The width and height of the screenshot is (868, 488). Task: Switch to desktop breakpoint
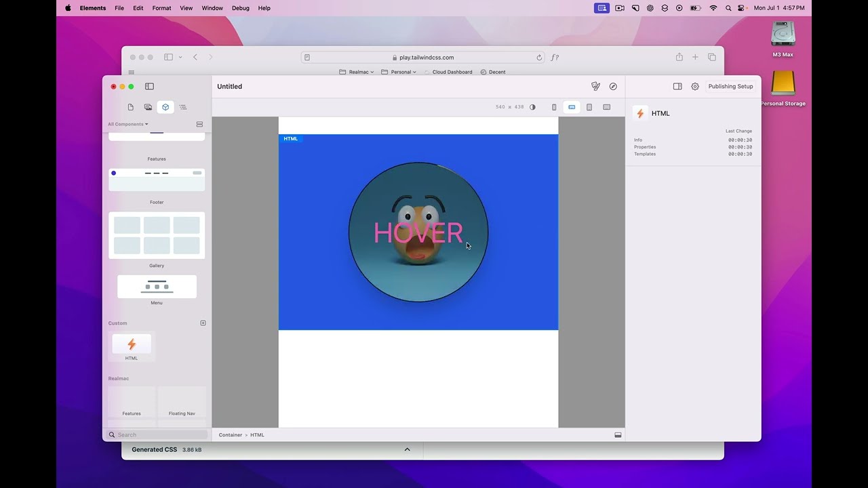tap(607, 107)
